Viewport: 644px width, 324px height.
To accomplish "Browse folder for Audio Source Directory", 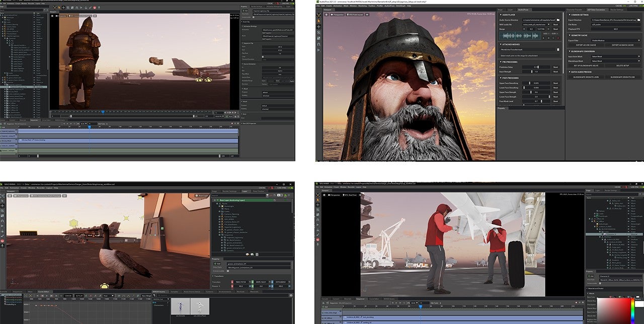I will [x=558, y=19].
